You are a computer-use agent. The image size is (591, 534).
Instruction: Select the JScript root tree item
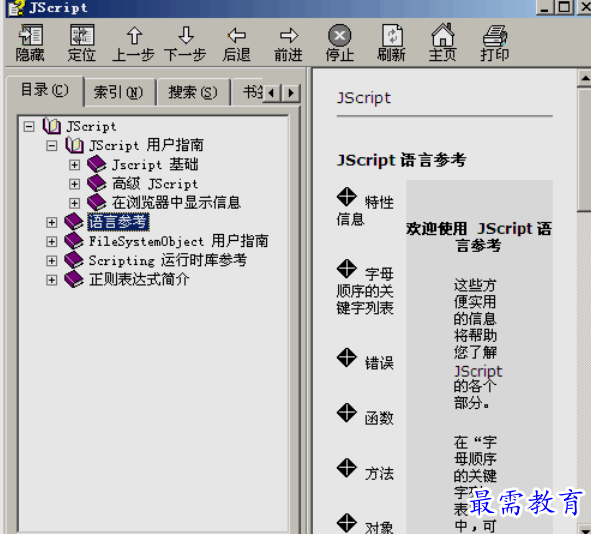[x=91, y=126]
